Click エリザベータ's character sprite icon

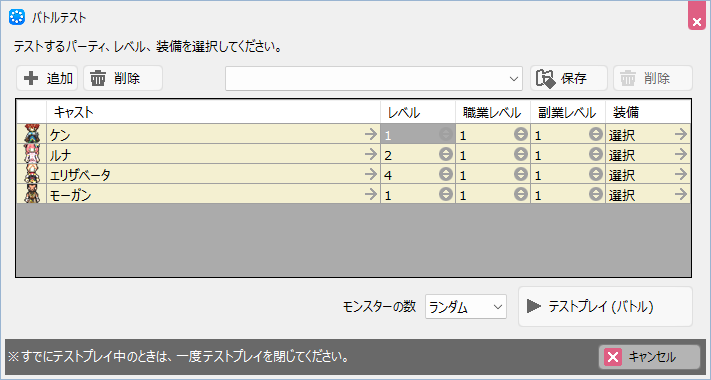[x=32, y=174]
